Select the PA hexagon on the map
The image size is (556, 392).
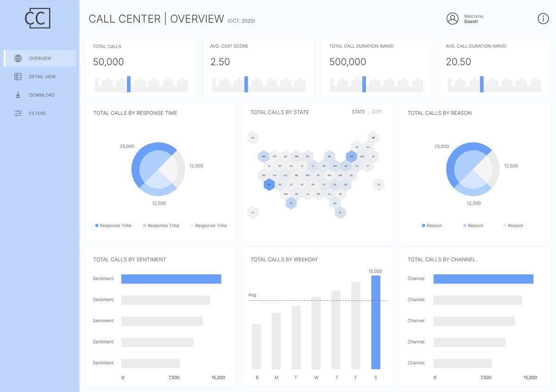pyautogui.click(x=346, y=166)
